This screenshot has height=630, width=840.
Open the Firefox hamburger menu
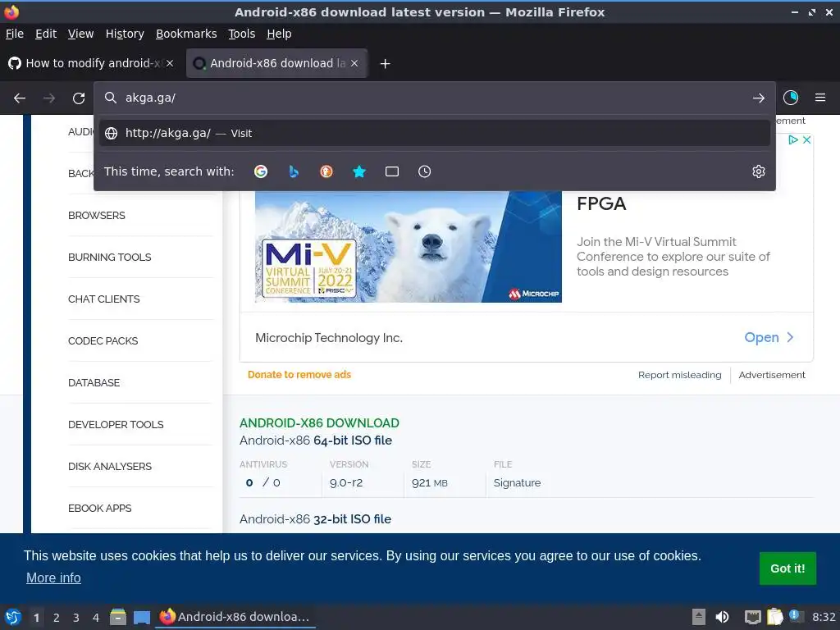tap(820, 98)
